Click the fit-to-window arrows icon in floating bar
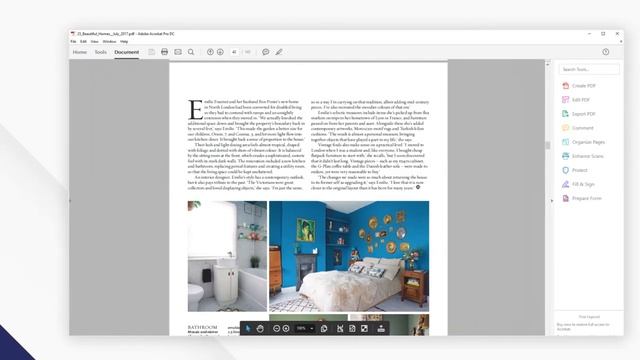Viewport: 640px width, 360px height. (340, 328)
